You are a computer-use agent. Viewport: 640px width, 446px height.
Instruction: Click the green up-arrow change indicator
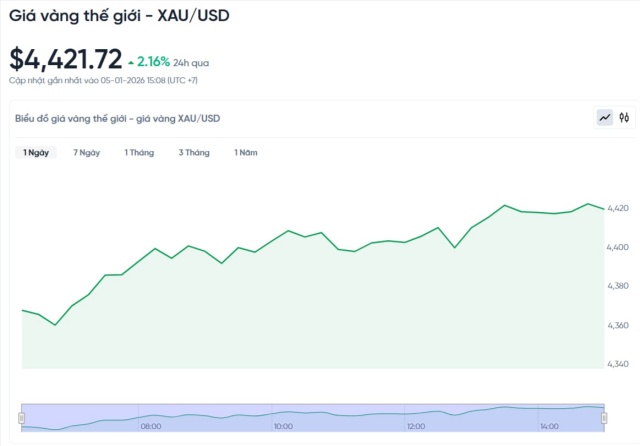pos(131,62)
